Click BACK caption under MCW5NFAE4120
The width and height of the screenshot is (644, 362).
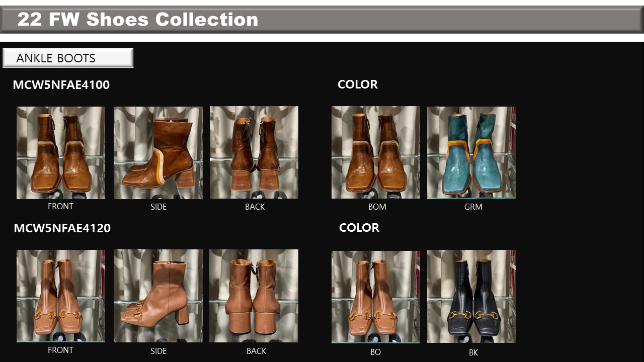[x=256, y=351]
